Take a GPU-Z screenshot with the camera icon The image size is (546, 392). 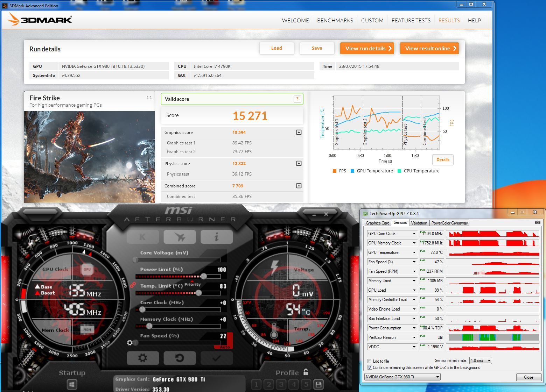pos(538,222)
